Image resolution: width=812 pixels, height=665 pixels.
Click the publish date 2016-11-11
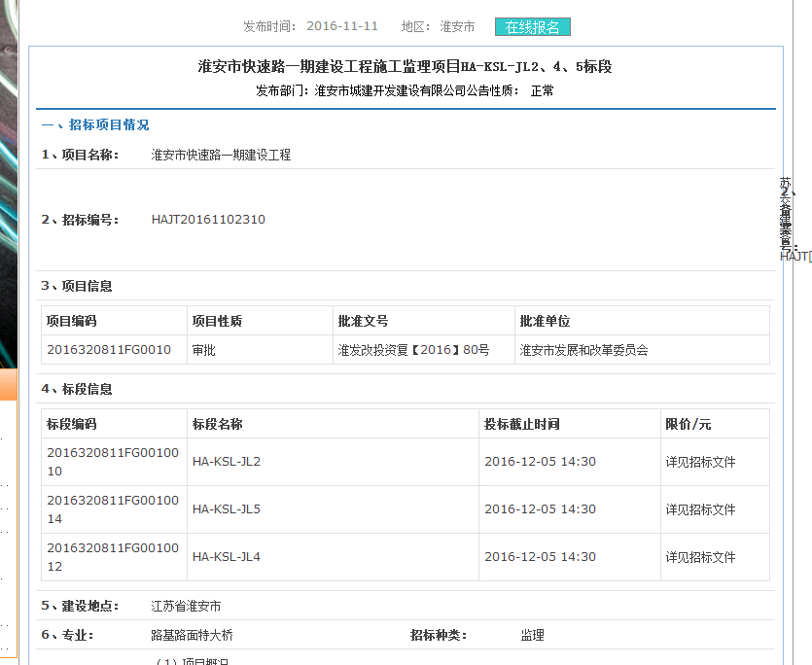[x=342, y=26]
